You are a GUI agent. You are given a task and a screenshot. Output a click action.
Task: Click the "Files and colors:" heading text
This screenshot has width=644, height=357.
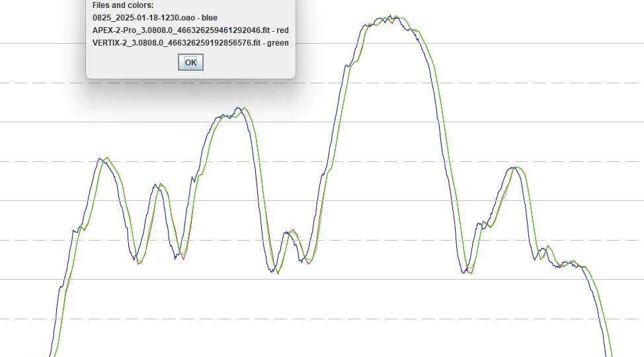123,5
